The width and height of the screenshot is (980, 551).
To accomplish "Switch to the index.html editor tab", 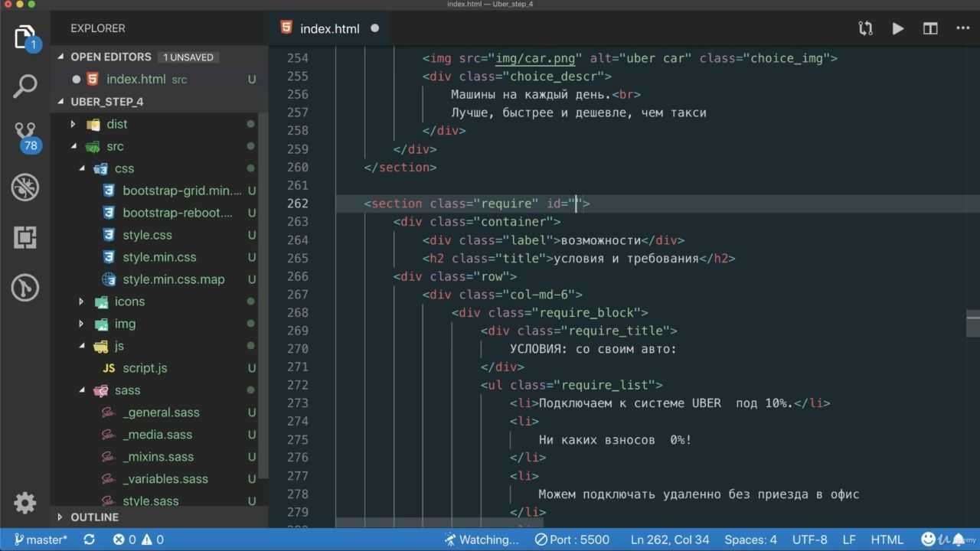I will (x=330, y=28).
